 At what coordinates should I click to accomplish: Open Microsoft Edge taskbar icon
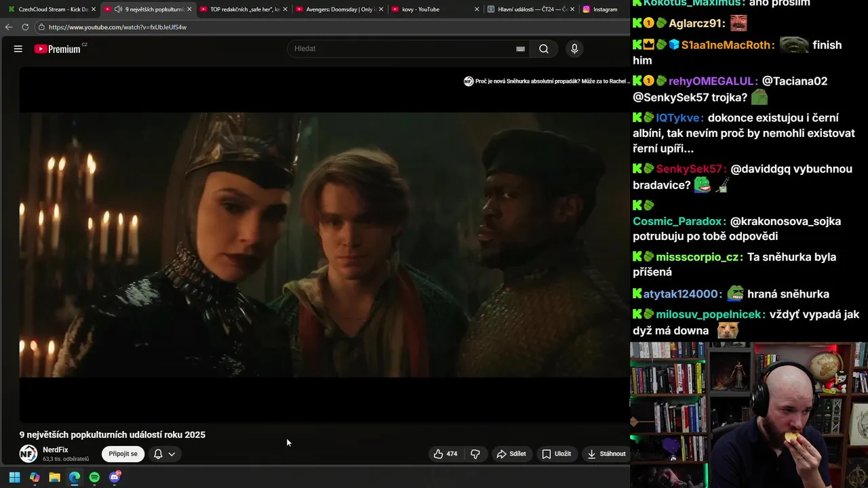point(75,477)
